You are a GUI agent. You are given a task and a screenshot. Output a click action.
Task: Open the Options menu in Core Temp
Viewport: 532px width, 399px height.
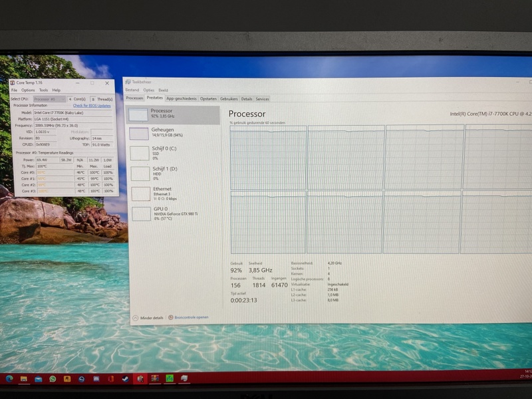point(28,90)
